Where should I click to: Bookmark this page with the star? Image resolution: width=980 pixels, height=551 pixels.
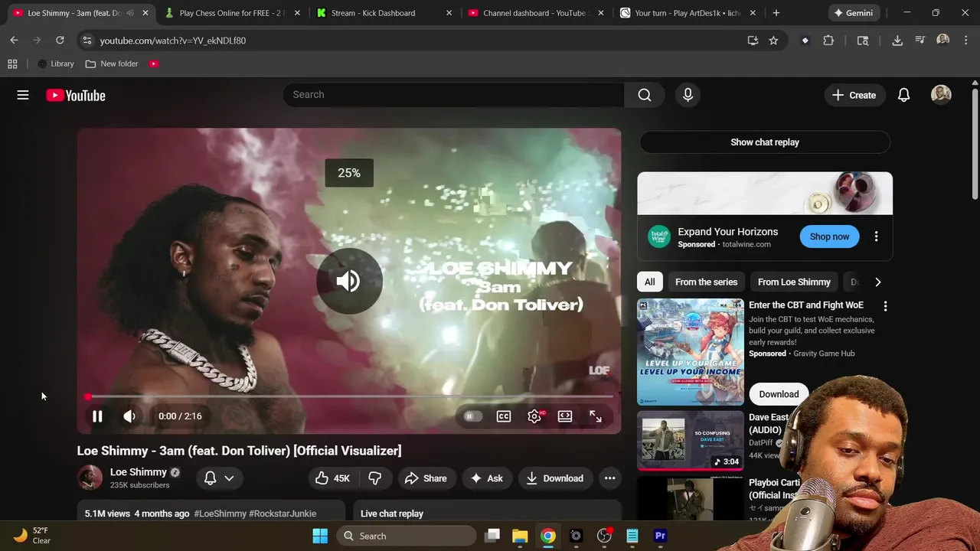point(773,41)
